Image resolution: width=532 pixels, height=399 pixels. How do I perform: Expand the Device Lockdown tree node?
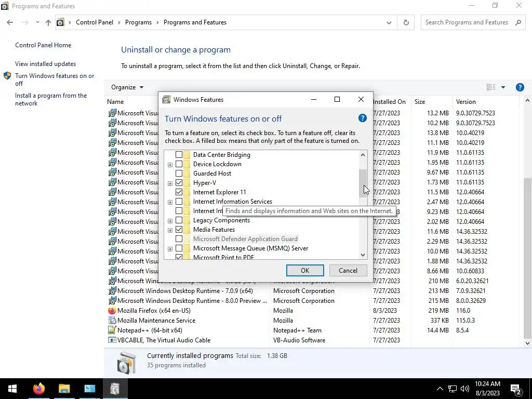(170, 165)
